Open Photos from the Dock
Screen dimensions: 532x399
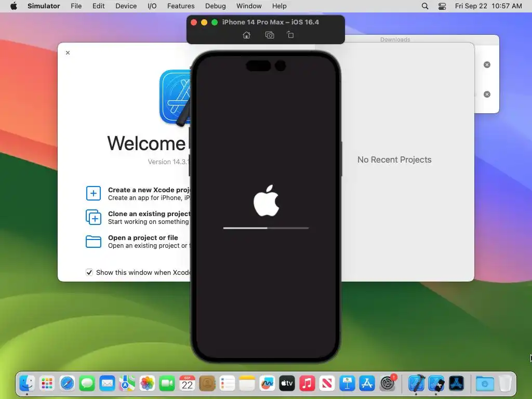click(x=147, y=383)
